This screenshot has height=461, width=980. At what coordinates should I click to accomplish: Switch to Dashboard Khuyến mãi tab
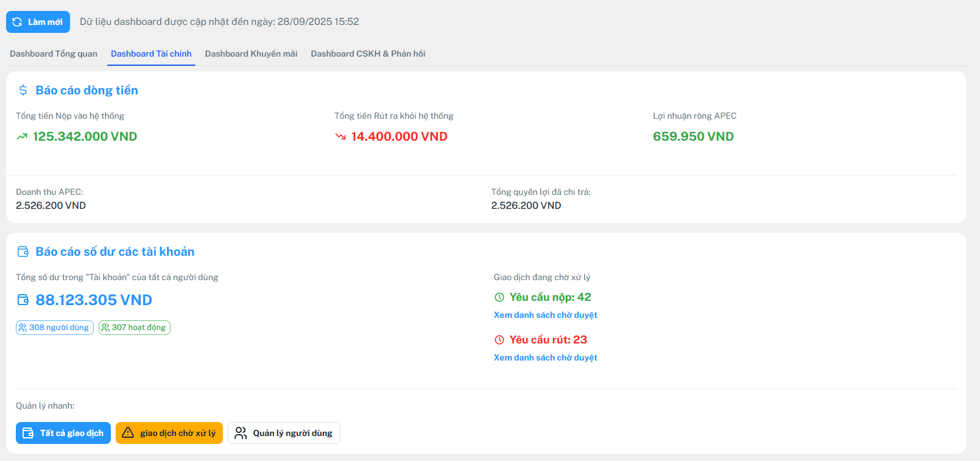[x=251, y=54]
